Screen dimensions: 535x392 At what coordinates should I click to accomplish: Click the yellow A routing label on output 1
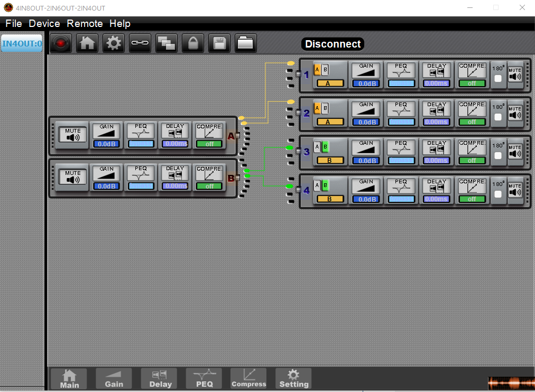tap(329, 83)
